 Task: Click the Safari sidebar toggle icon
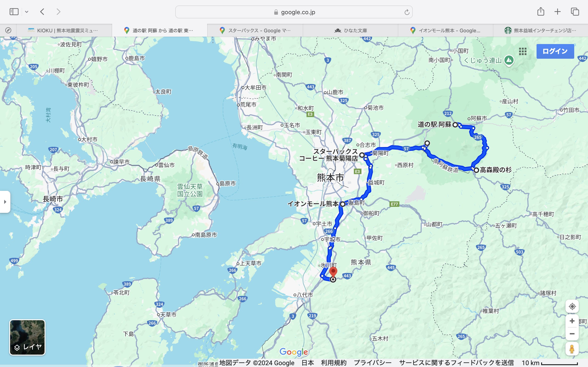[x=14, y=12]
